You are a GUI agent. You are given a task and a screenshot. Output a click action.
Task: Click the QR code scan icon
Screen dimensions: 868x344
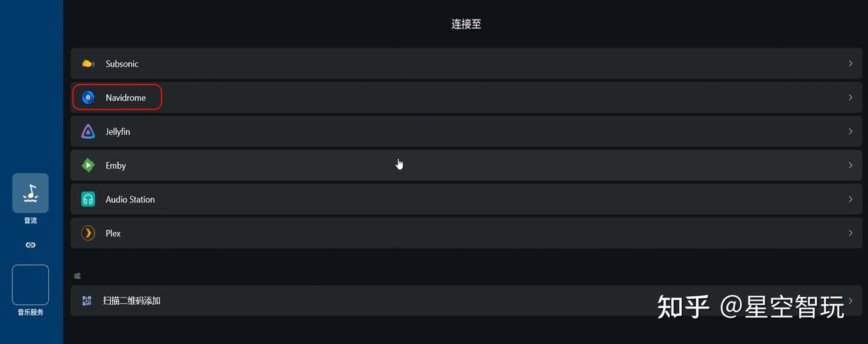[87, 301]
